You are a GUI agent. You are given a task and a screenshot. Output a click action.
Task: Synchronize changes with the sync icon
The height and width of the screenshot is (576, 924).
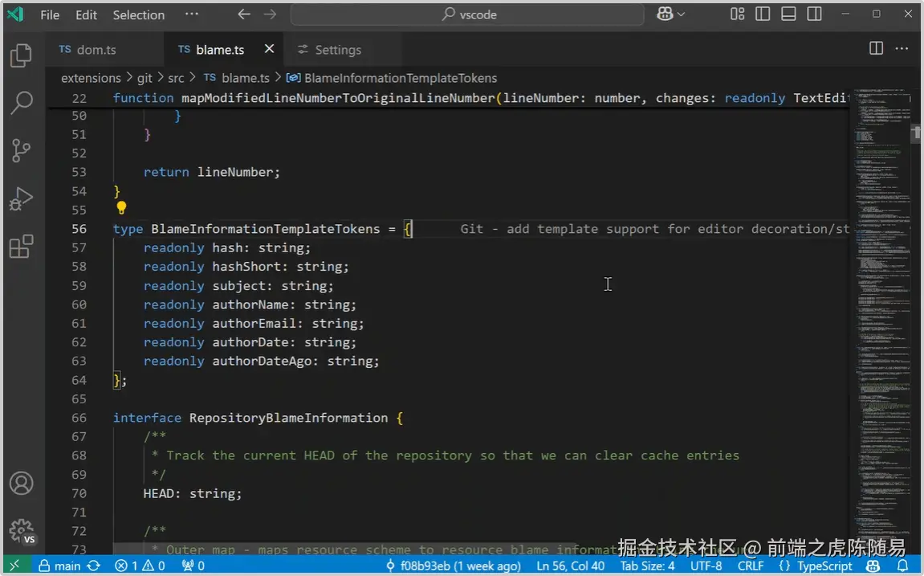[x=94, y=566]
